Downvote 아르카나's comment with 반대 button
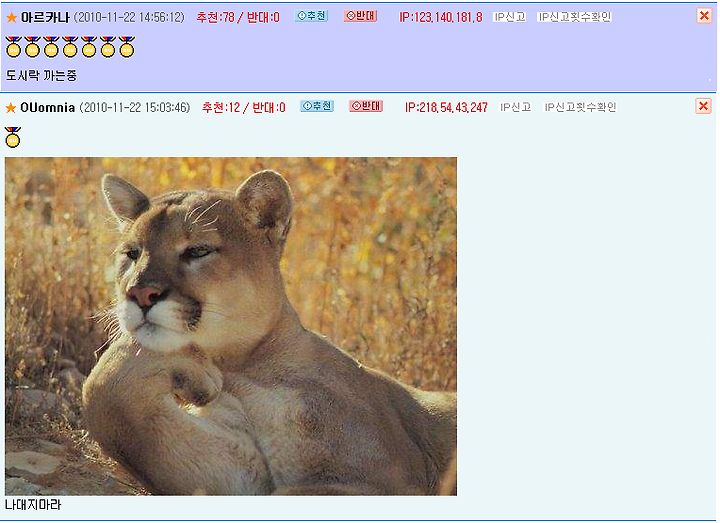Screen dimensions: 720x523 [360, 16]
